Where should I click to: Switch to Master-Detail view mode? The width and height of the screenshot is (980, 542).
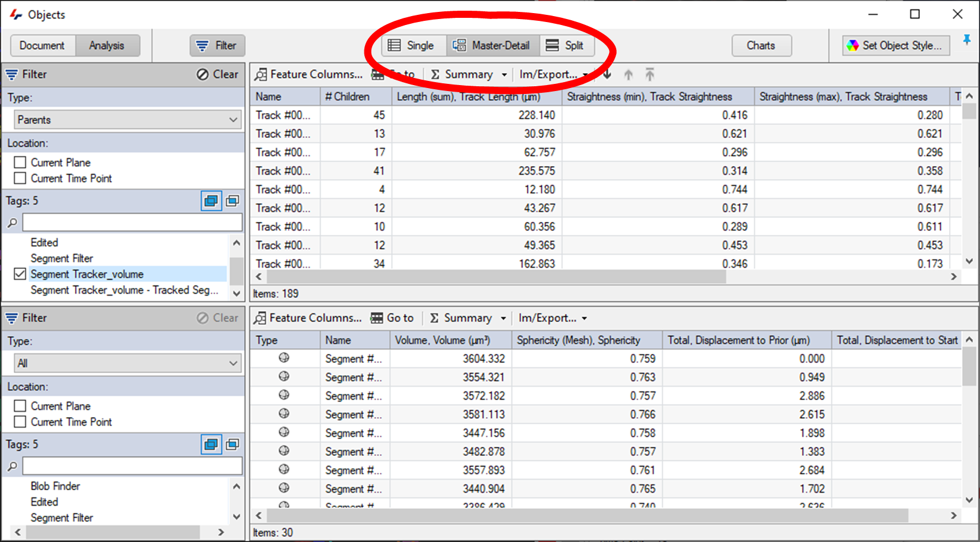point(493,45)
